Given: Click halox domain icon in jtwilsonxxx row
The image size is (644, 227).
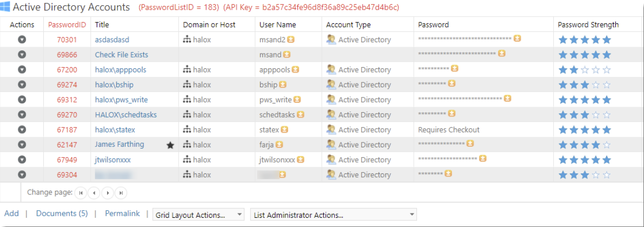Looking at the screenshot, I should 187,160.
